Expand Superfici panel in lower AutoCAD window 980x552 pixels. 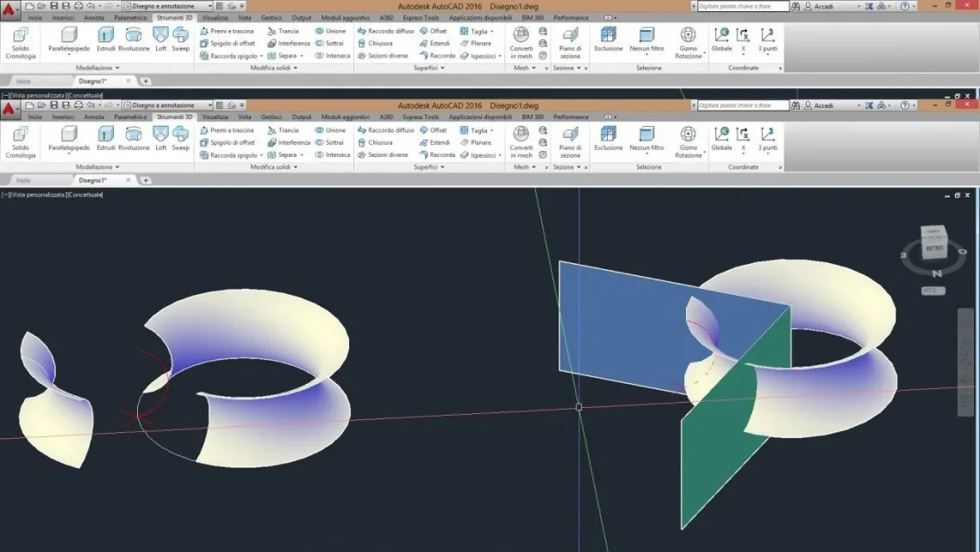[x=428, y=167]
